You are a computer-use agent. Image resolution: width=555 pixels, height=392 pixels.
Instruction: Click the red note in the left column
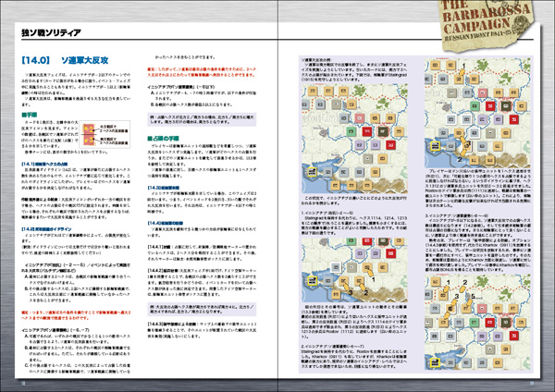[76, 315]
